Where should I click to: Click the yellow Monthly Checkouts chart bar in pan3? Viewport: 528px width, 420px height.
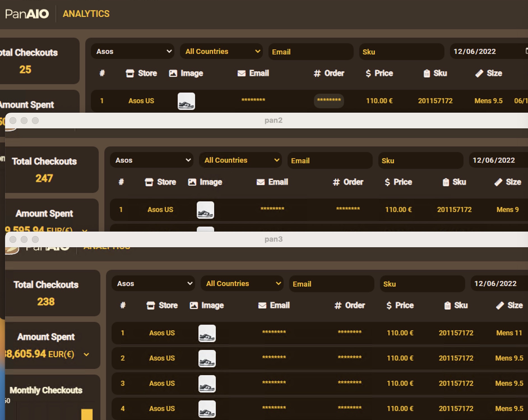(87, 414)
